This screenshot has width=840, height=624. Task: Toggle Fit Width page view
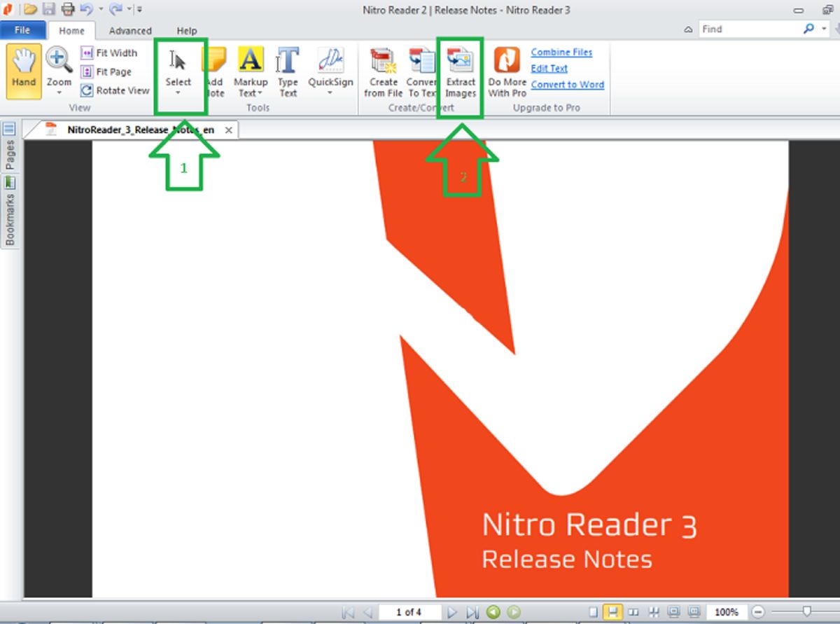pos(110,53)
